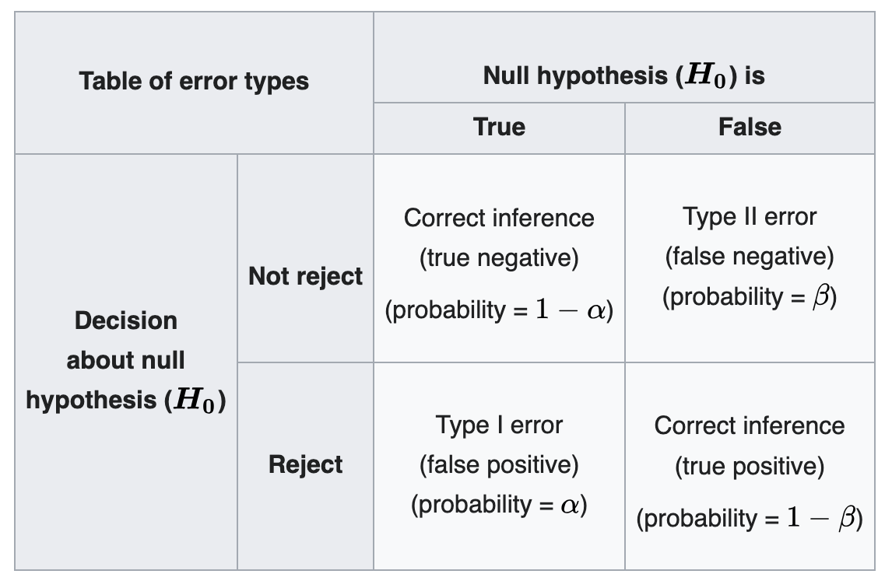
Task: Select the "(true positive)" text
Action: click(x=750, y=465)
